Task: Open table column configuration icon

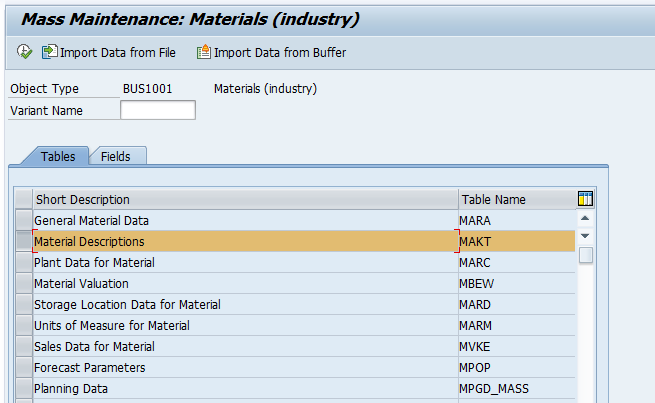Action: point(585,199)
